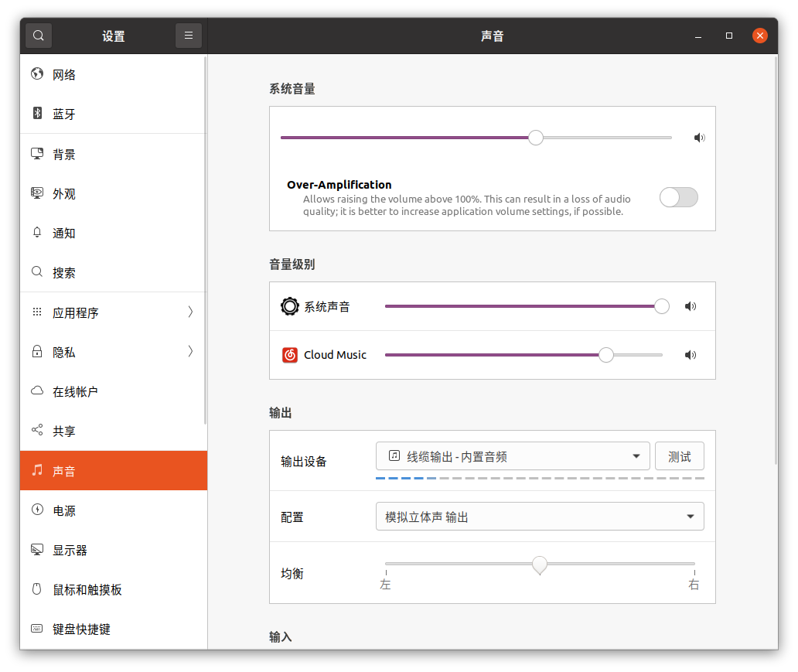Image resolution: width=798 pixels, height=672 pixels.
Task: Open 鼠标和触摸板 in the sidebar
Action: (114, 589)
